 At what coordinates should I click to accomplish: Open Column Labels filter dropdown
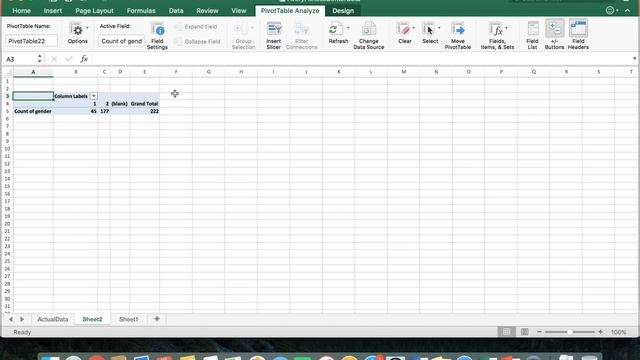(x=93, y=96)
